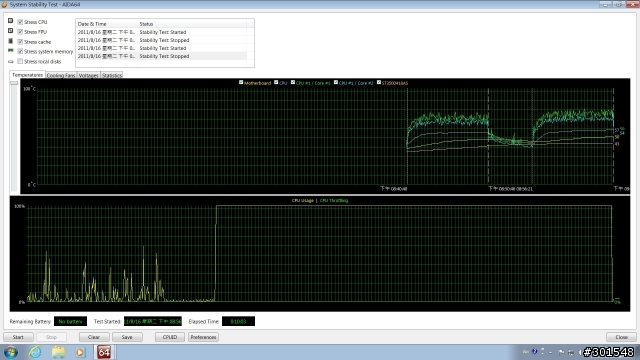Open Preferences

coord(203,337)
